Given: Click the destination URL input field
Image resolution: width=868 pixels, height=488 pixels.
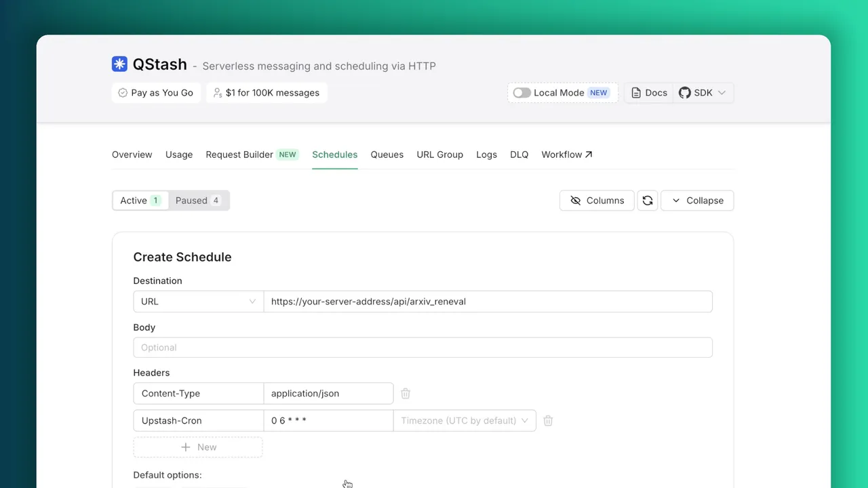Looking at the screenshot, I should pos(488,302).
